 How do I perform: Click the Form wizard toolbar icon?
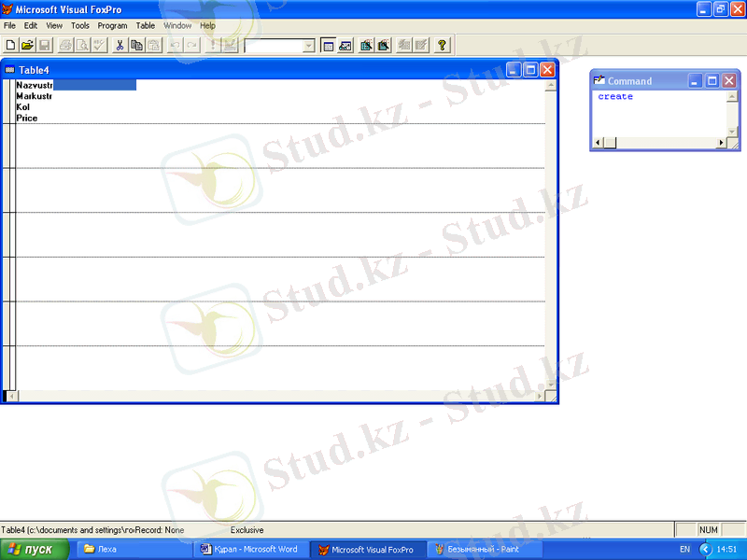point(366,45)
